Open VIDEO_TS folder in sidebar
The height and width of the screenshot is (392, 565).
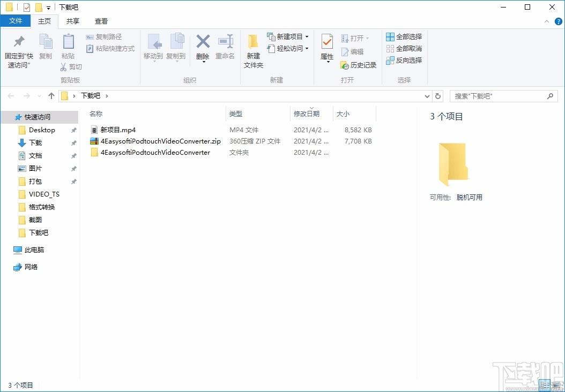(x=44, y=194)
